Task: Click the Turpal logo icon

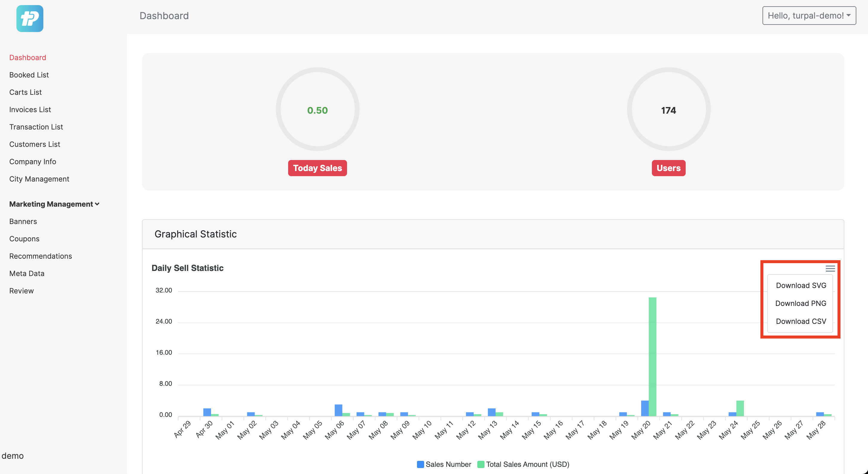Action: [30, 19]
